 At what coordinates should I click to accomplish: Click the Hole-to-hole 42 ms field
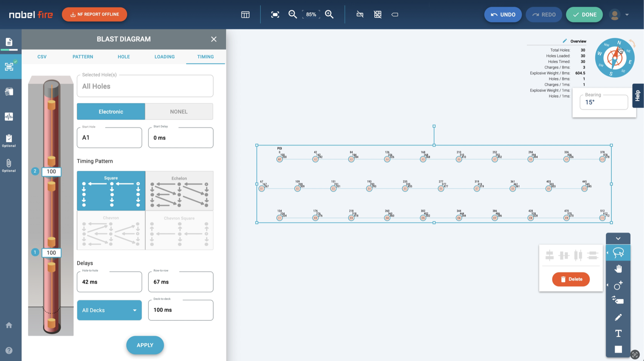pyautogui.click(x=109, y=282)
